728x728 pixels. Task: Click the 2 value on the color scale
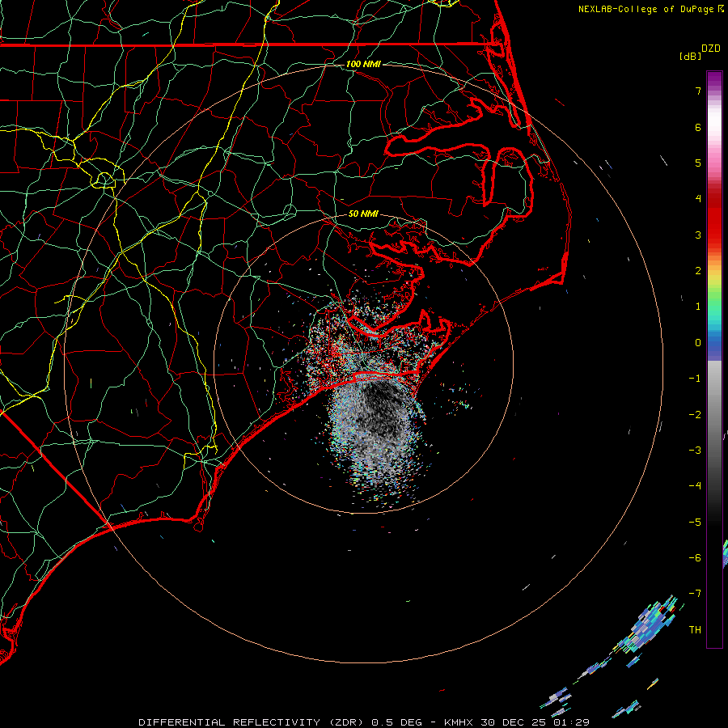click(698, 271)
